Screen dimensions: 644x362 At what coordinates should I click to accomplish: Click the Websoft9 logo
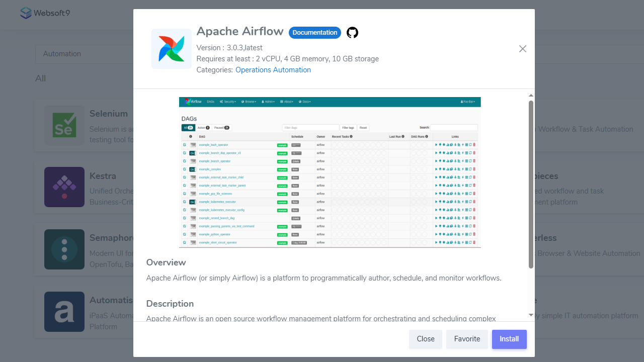[x=45, y=13]
